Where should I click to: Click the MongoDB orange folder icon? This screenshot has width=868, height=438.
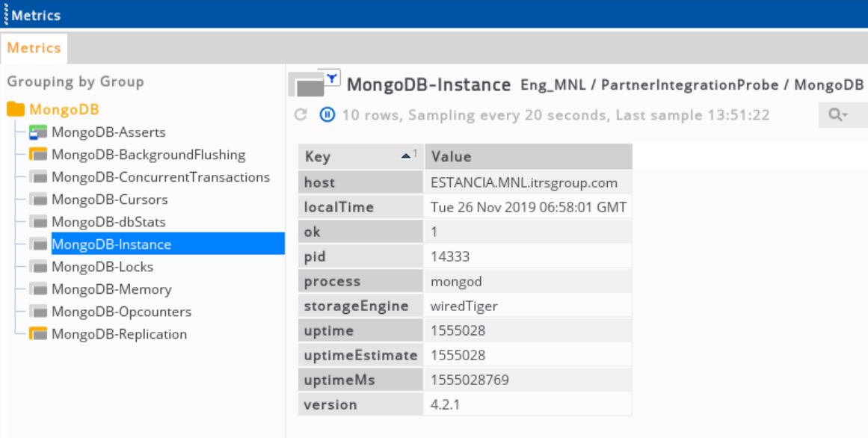16,110
